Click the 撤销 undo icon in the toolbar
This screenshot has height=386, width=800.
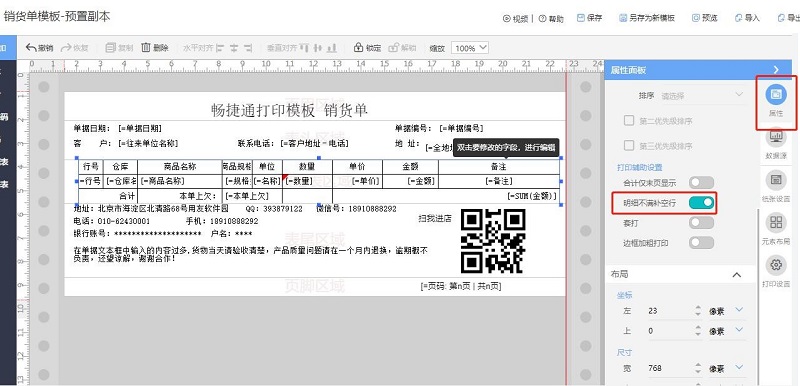tap(31, 48)
